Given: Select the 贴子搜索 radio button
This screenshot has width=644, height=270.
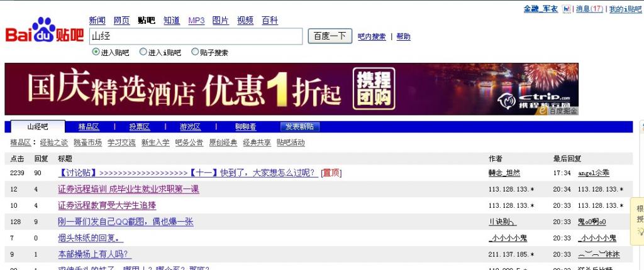Looking at the screenshot, I should (195, 52).
